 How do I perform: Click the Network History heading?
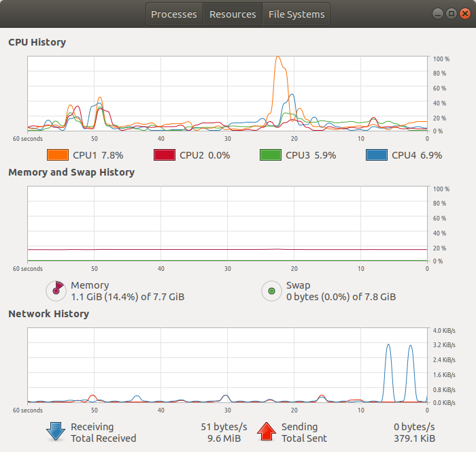[48, 314]
